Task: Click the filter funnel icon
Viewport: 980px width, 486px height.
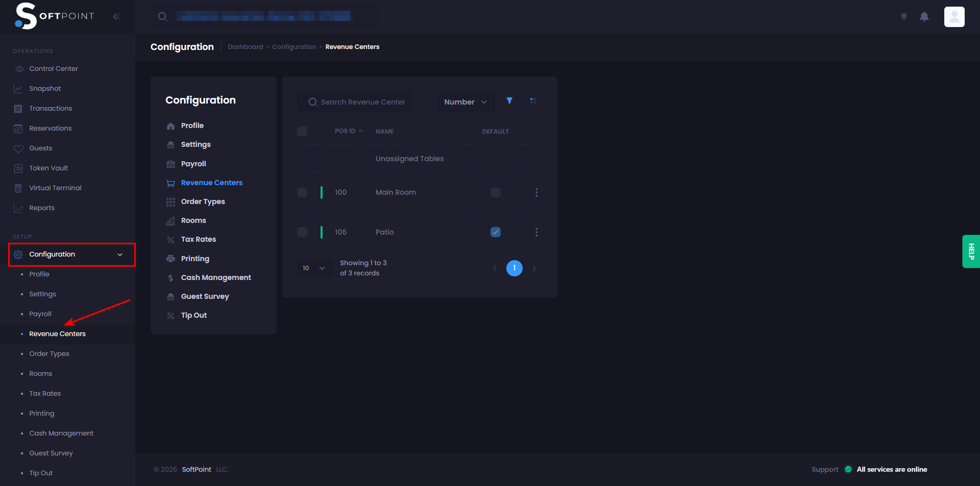Action: (509, 101)
